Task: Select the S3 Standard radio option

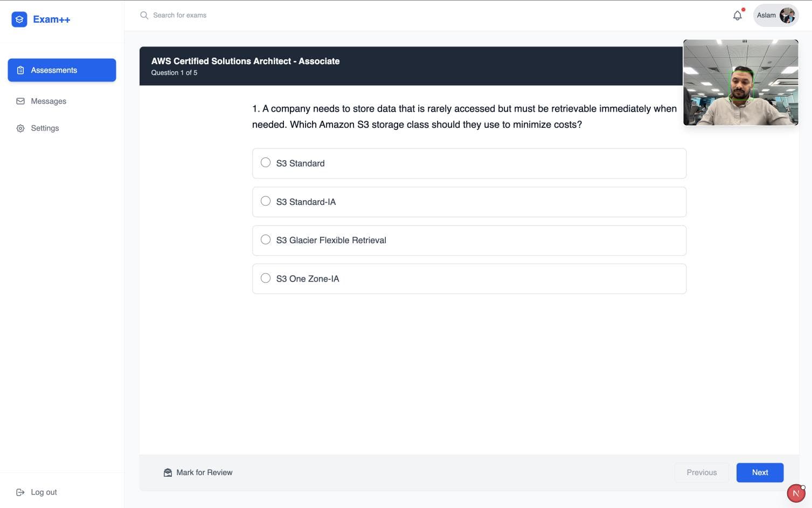Action: tap(266, 162)
